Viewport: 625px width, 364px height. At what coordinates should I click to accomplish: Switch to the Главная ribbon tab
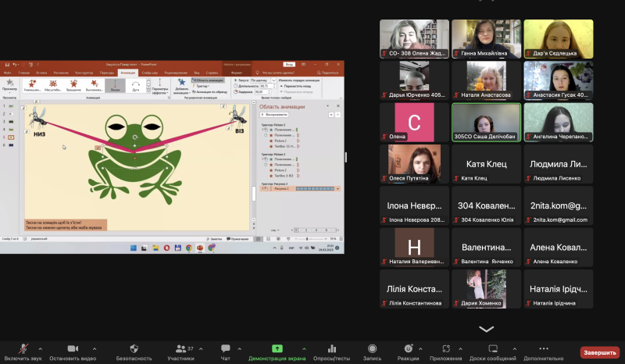[x=24, y=73]
